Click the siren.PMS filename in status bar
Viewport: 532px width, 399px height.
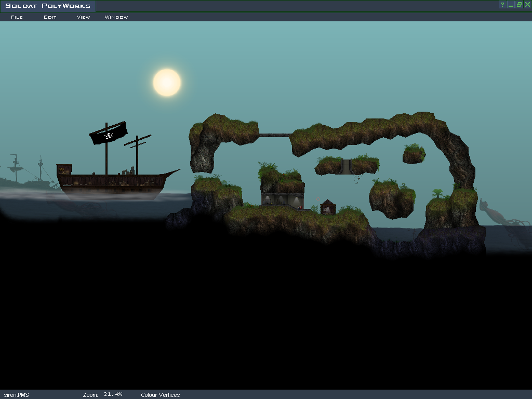16,395
